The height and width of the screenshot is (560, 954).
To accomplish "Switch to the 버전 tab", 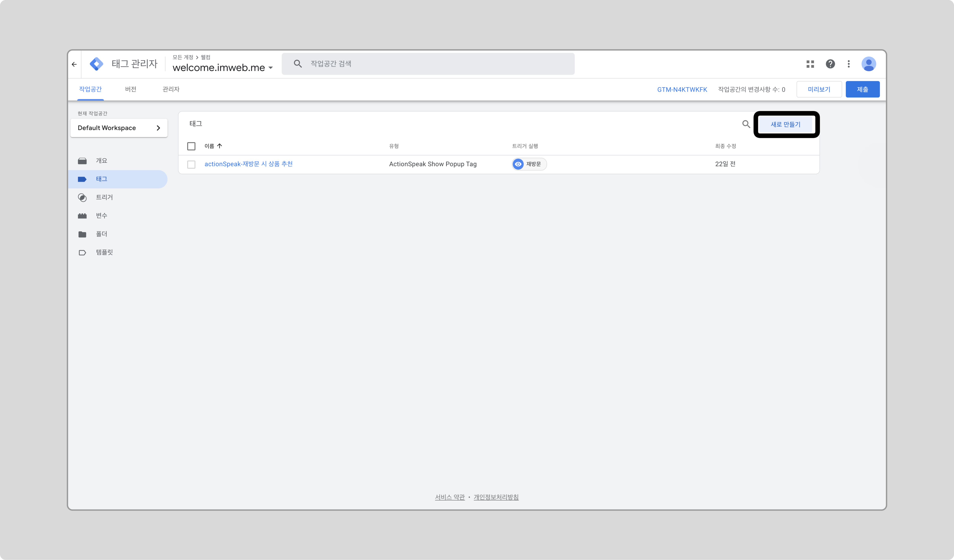I will pyautogui.click(x=131, y=89).
